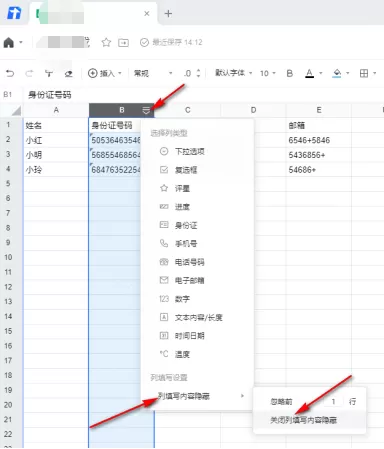Select column D header

(x=253, y=110)
